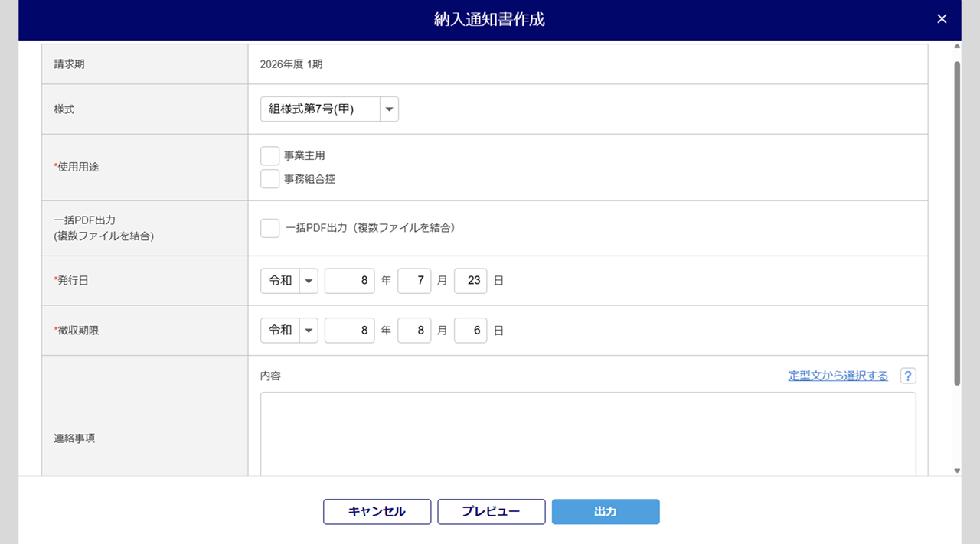Select the scrollbar down arrow

point(957,471)
